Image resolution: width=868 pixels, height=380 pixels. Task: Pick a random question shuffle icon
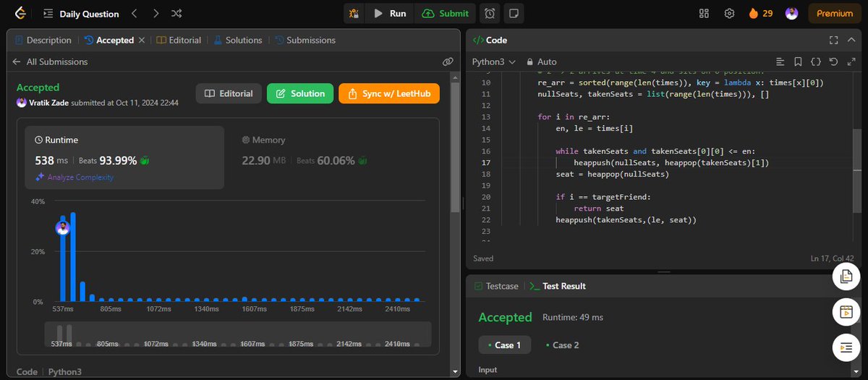(x=177, y=13)
